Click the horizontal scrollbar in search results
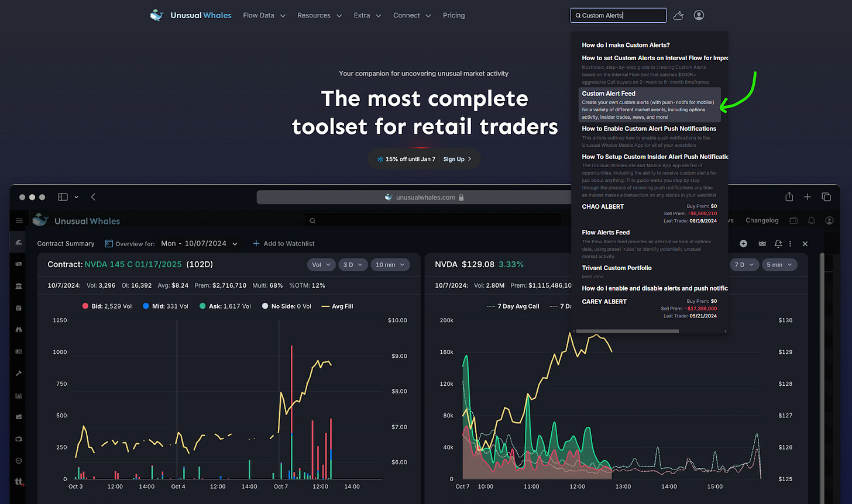The width and height of the screenshot is (852, 504). (627, 331)
